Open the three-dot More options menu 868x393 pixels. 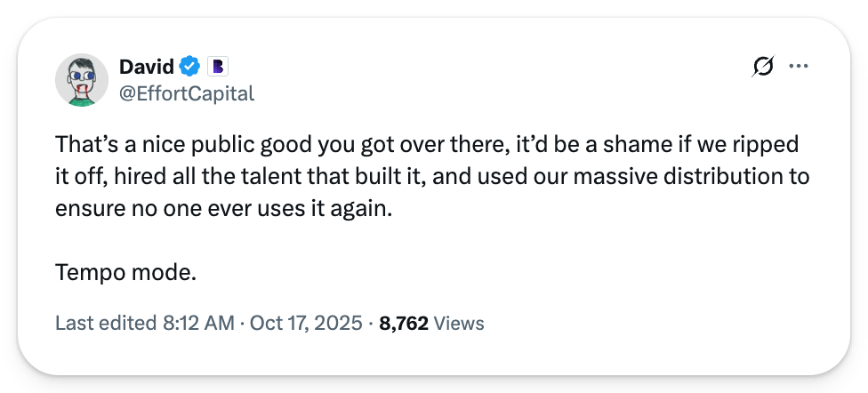coord(799,67)
